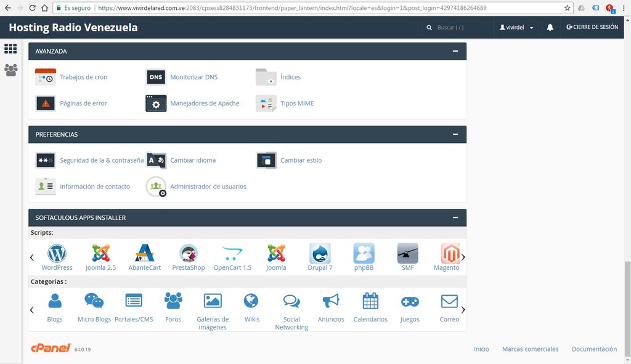Choose the Social Networking category icon

(291, 301)
